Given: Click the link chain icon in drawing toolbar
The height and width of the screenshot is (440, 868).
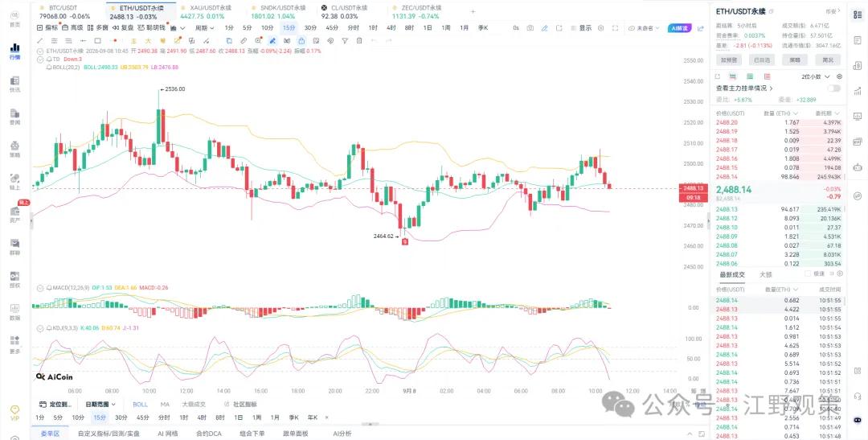Looking at the screenshot, I should click(243, 40).
